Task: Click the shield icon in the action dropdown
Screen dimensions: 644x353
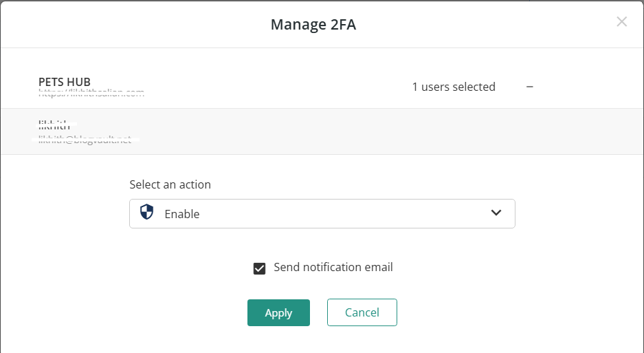Action: click(146, 213)
